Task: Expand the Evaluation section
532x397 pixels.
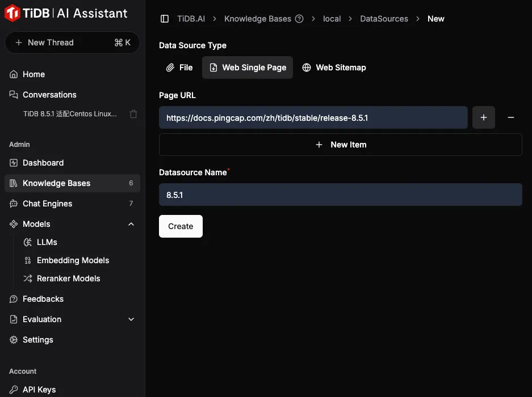Action: point(131,319)
